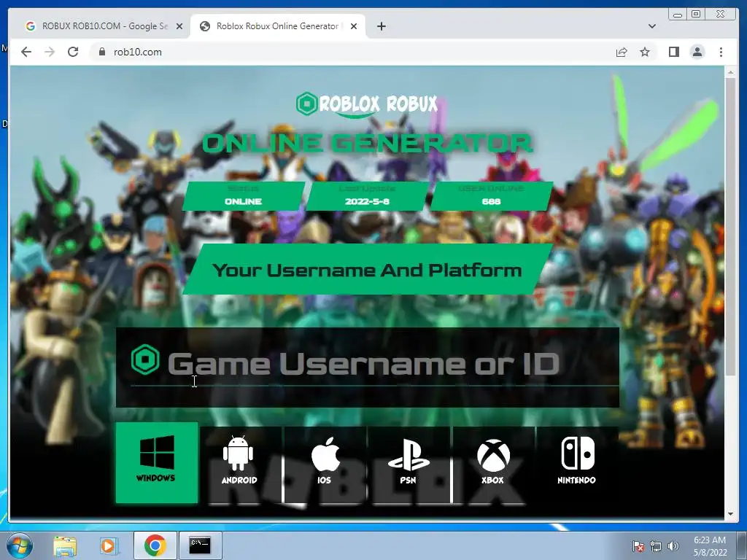Click the Roblox Robux logo at top
The width and height of the screenshot is (747, 560).
click(x=366, y=104)
